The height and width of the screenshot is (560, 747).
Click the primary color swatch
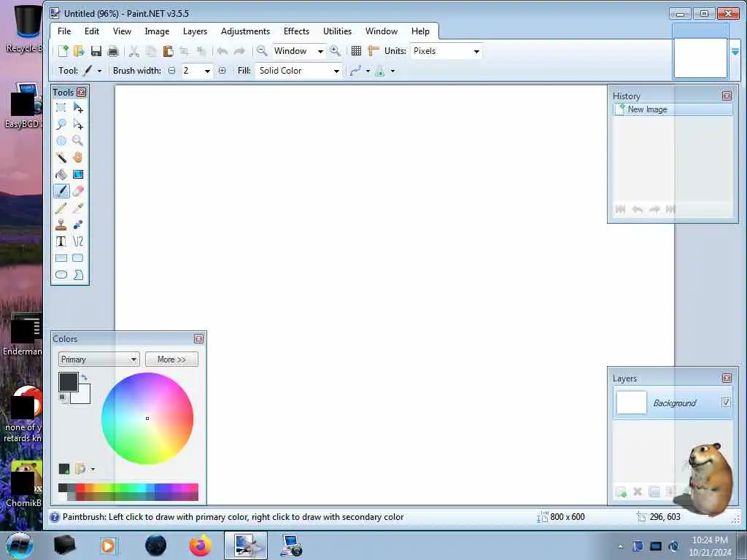[x=68, y=382]
